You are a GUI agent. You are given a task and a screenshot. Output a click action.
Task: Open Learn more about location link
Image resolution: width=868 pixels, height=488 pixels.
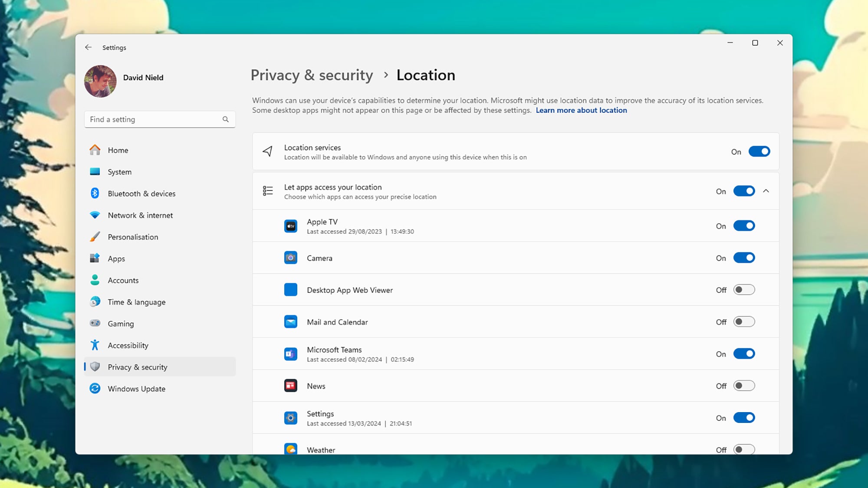click(581, 110)
